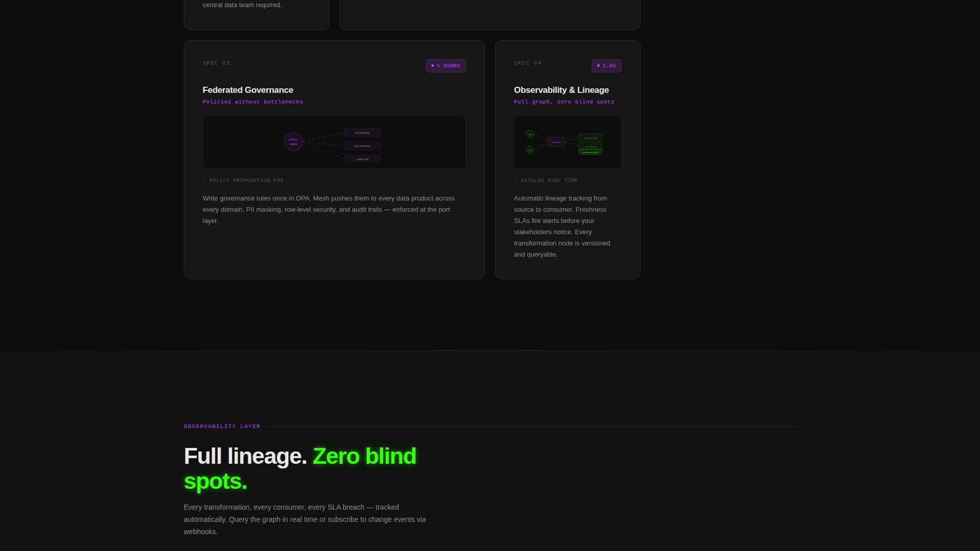Click the Federated Governance policy diagram thumbnail

(x=334, y=142)
